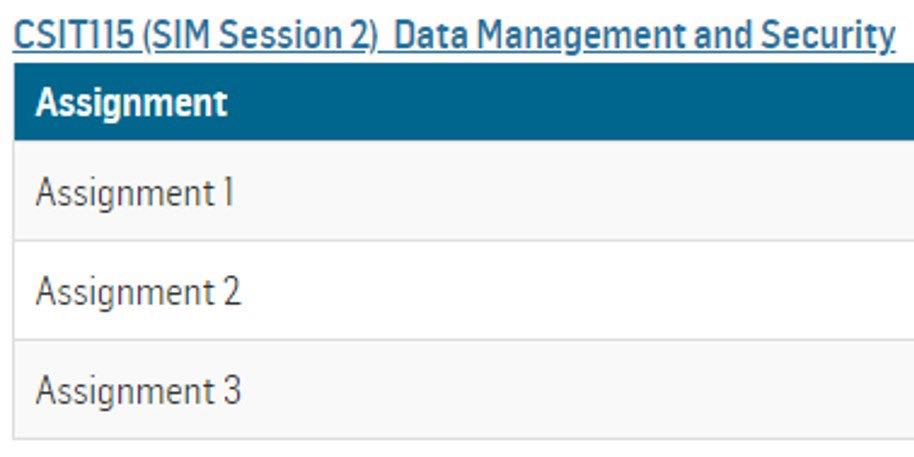Select the Assignment 3 row

(464, 389)
